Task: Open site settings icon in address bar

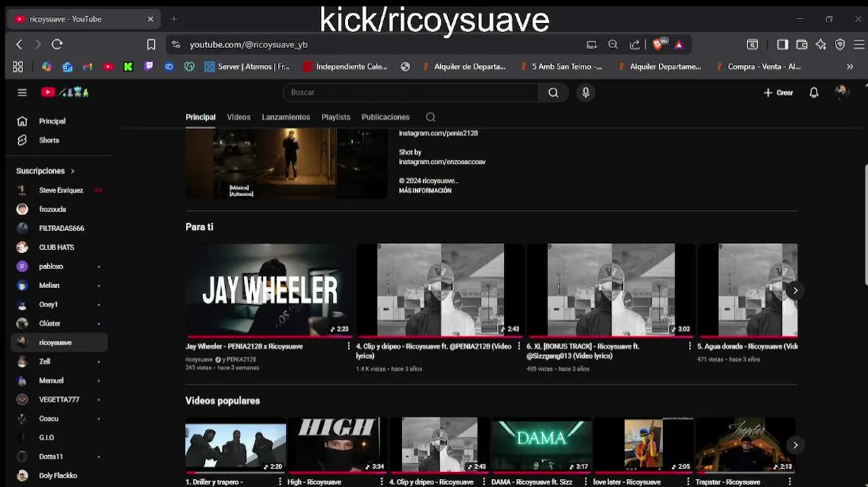Action: click(176, 45)
